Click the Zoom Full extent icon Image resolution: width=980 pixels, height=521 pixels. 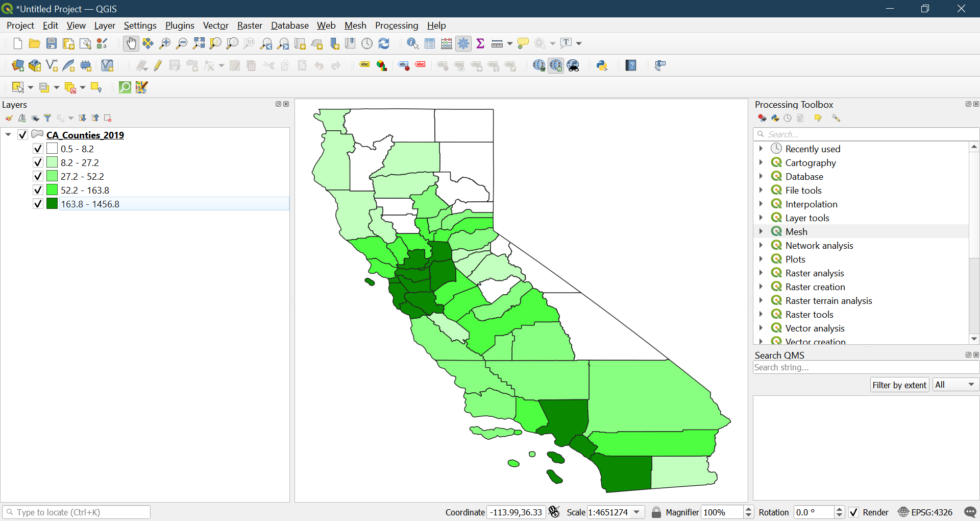(x=199, y=44)
